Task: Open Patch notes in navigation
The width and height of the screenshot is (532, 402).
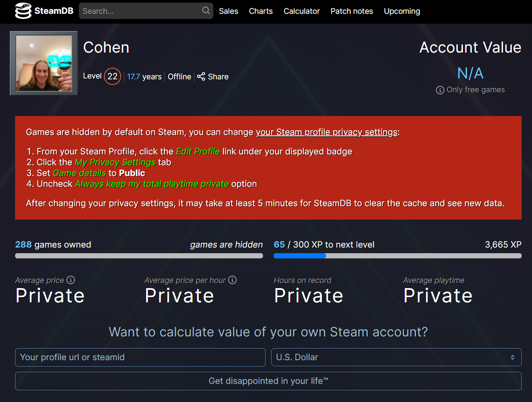Action: (352, 11)
